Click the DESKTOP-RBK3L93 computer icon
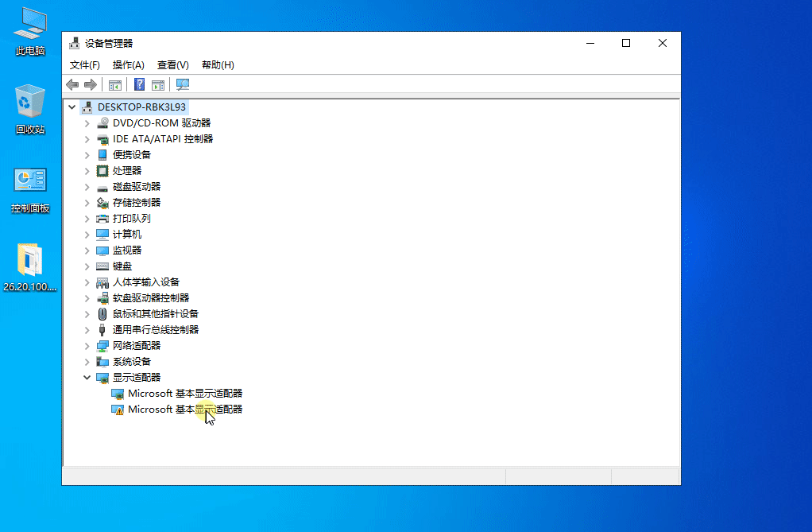 tap(87, 107)
